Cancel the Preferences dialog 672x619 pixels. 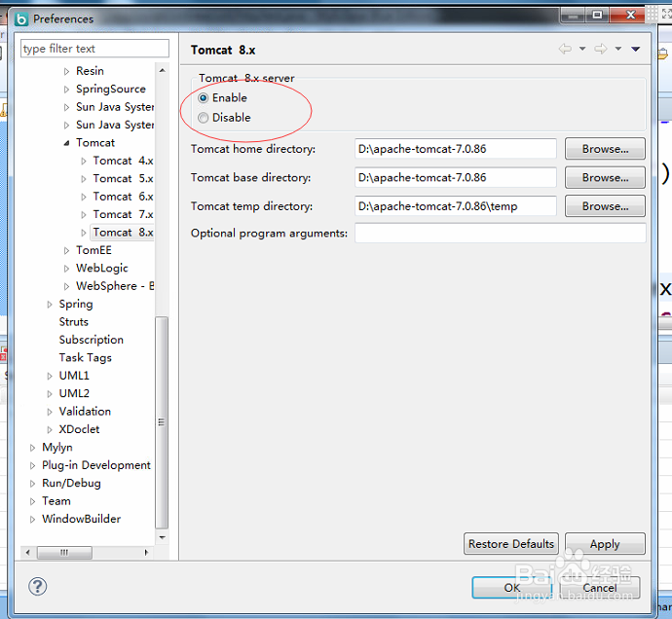click(x=600, y=587)
